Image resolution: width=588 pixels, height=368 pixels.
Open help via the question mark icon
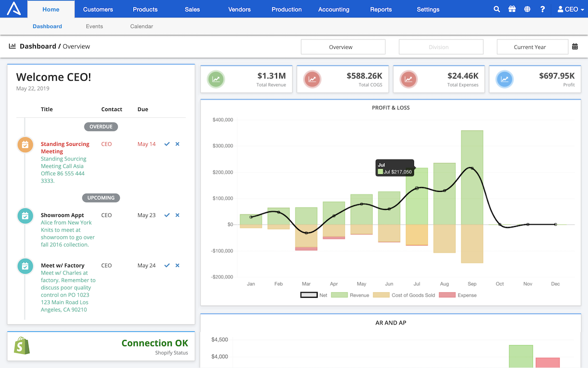point(542,9)
